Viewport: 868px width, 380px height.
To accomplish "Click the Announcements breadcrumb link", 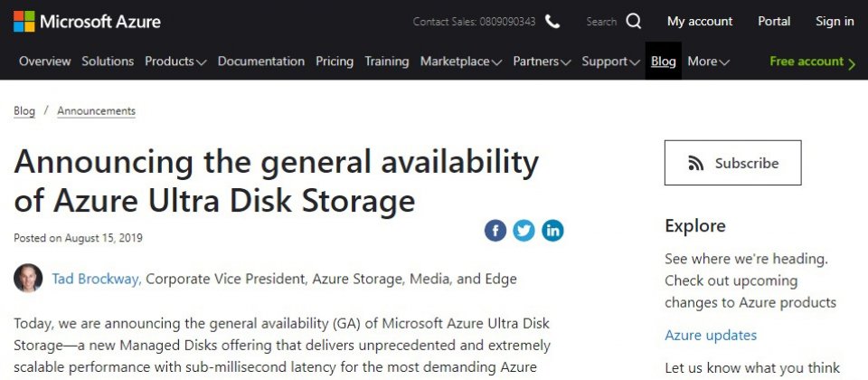I will (96, 111).
